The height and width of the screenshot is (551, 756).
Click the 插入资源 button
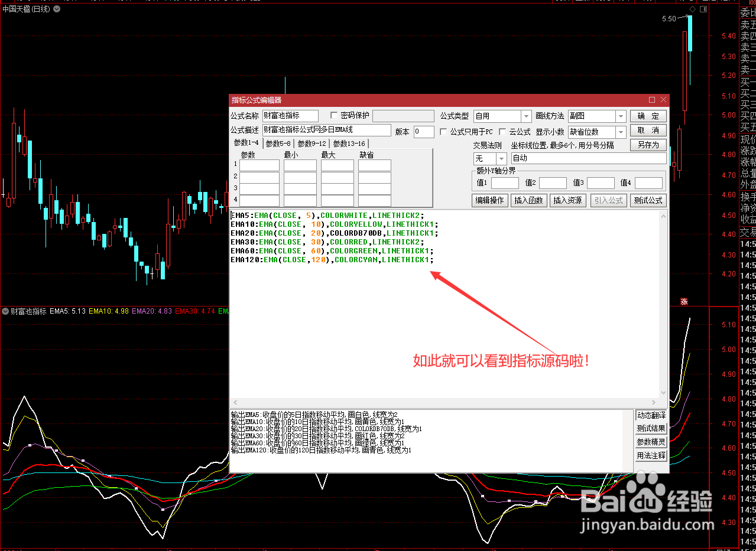point(567,200)
